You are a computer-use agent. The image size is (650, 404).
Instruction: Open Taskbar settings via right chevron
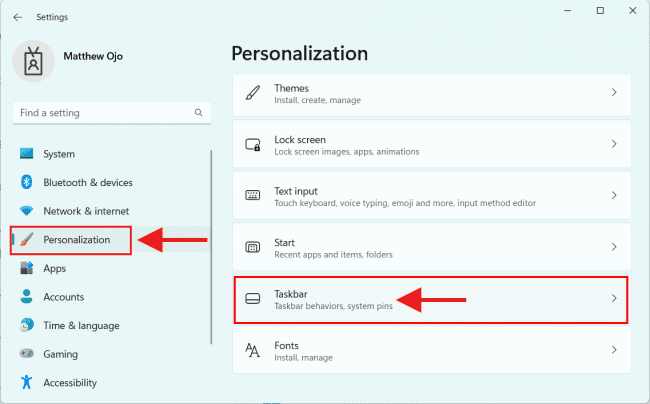click(x=614, y=299)
